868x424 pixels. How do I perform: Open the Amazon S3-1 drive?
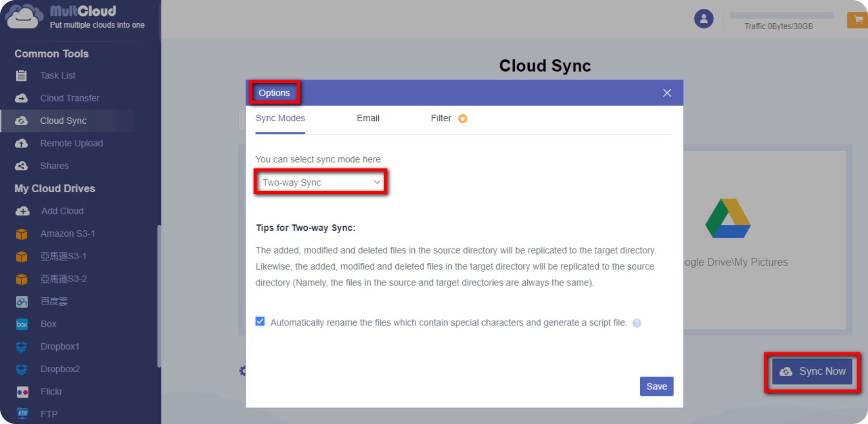point(68,234)
